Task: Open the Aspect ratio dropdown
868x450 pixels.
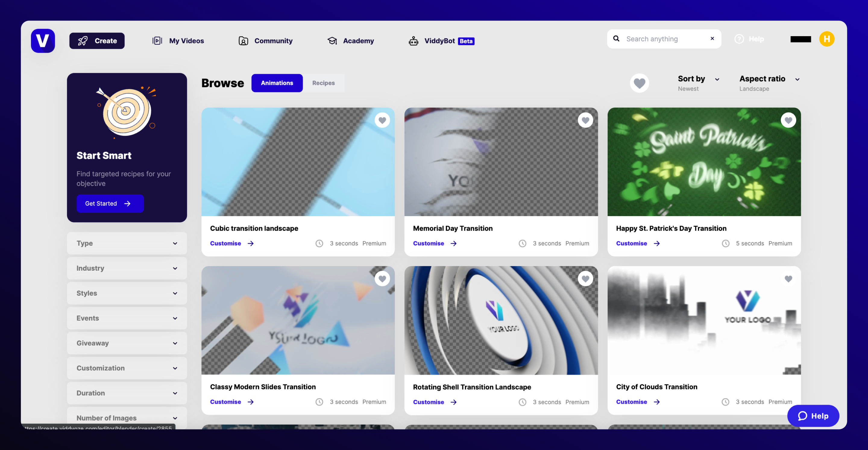Action: pyautogui.click(x=769, y=83)
